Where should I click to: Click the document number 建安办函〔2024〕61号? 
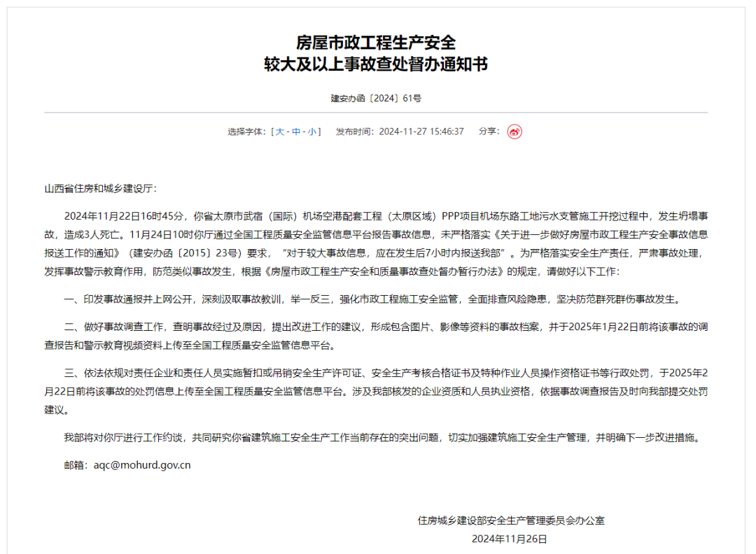pos(376,98)
